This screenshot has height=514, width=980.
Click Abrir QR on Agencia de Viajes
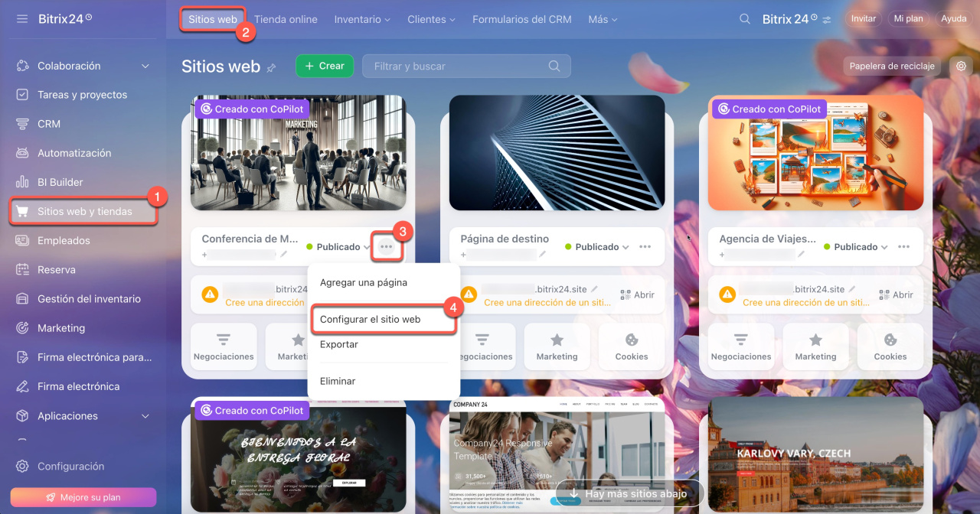tap(896, 294)
